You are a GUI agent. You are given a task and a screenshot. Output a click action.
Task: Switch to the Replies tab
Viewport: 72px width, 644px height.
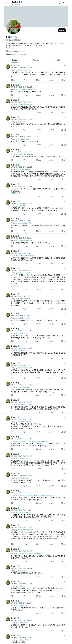[x=36, y=60]
